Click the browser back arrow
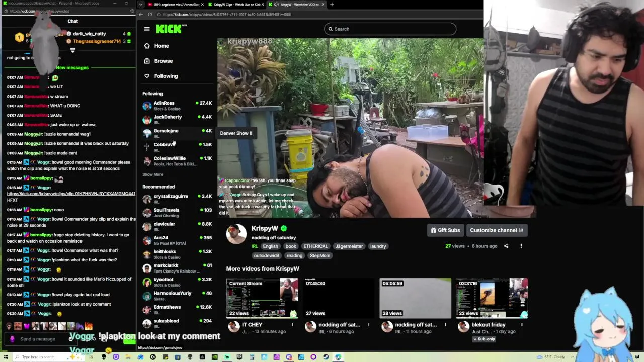 pyautogui.click(x=141, y=15)
